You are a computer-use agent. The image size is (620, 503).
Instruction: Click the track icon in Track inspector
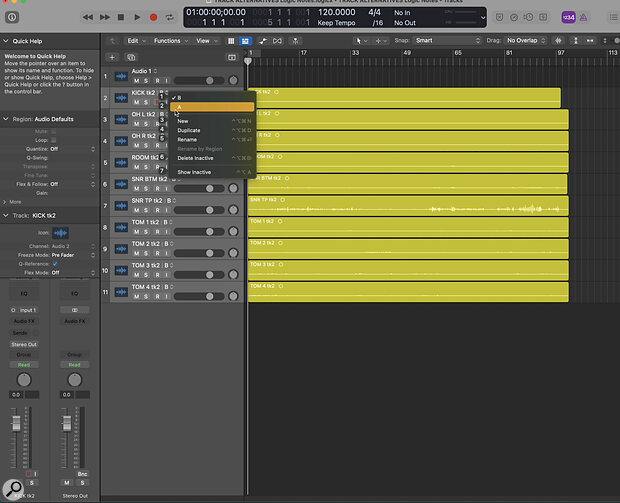60,233
